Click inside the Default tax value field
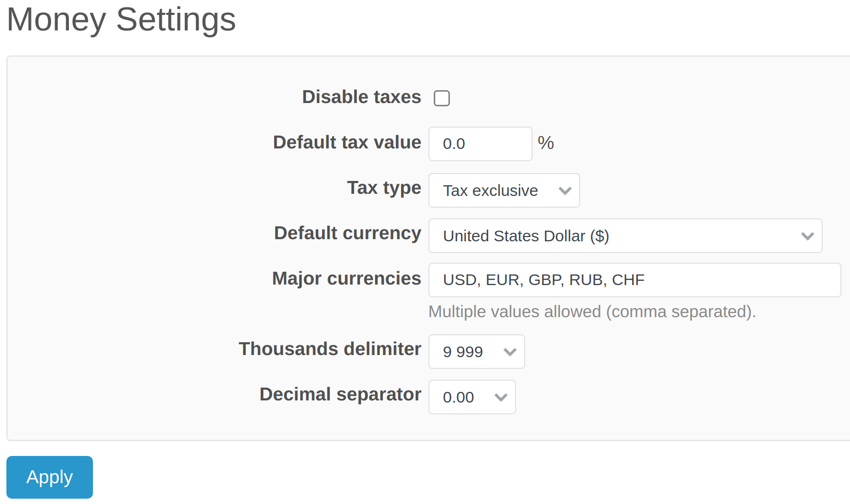The image size is (850, 504). 479,144
